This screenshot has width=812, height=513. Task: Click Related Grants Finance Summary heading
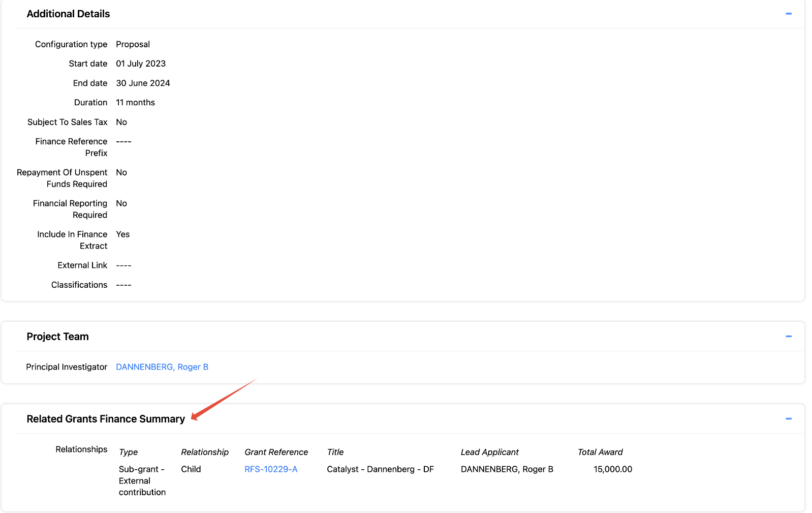pyautogui.click(x=106, y=419)
